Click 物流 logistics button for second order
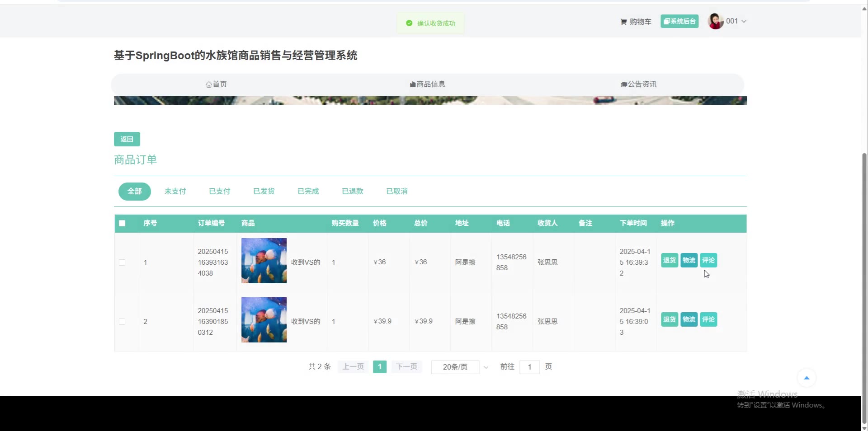 689,320
